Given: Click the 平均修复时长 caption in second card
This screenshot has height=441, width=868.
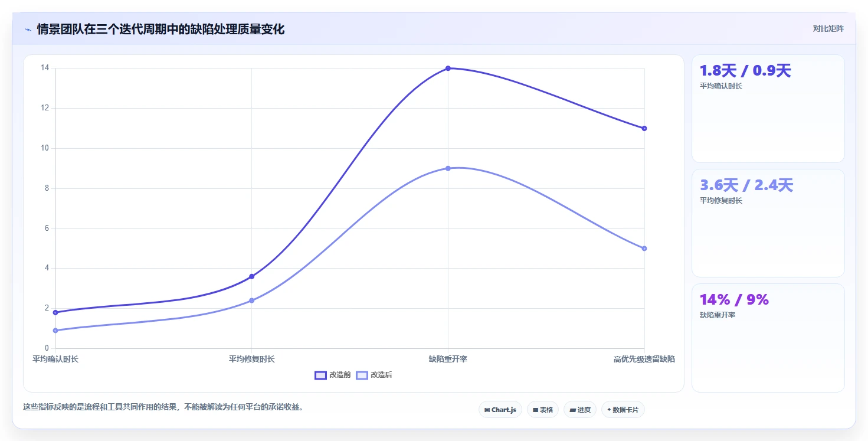Looking at the screenshot, I should (x=721, y=201).
